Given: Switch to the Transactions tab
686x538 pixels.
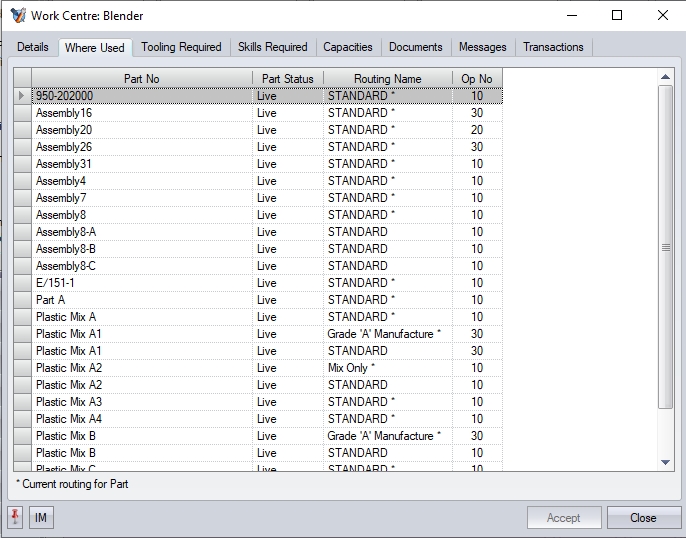Looking at the screenshot, I should (553, 47).
